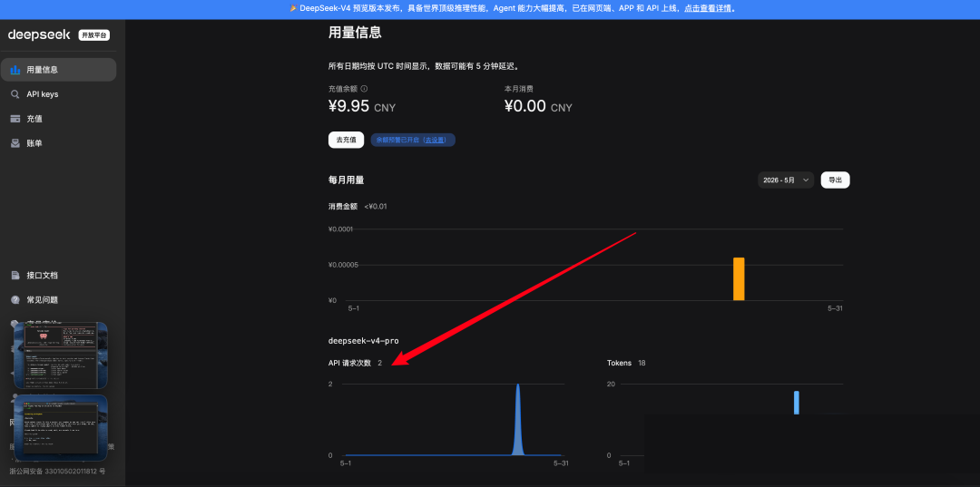Click the blue peak in the API 请求次数 chart
Screen dimensions: 980x487
[517, 420]
